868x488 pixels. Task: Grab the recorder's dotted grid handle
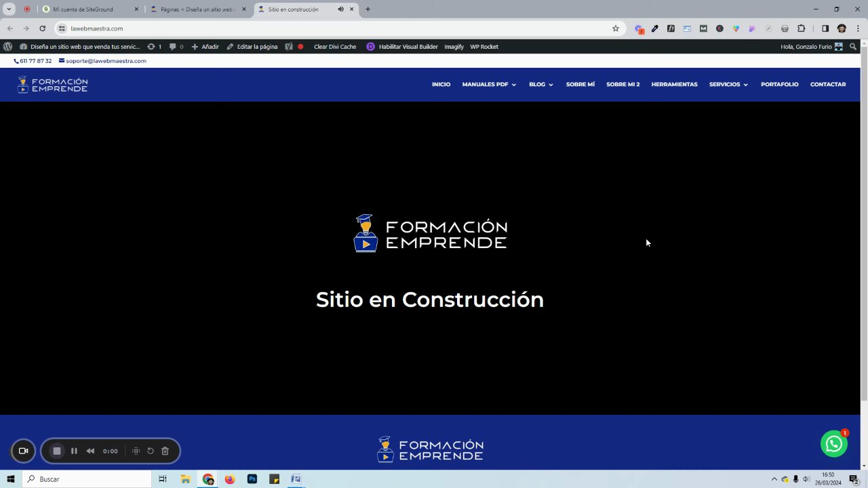[136, 451]
